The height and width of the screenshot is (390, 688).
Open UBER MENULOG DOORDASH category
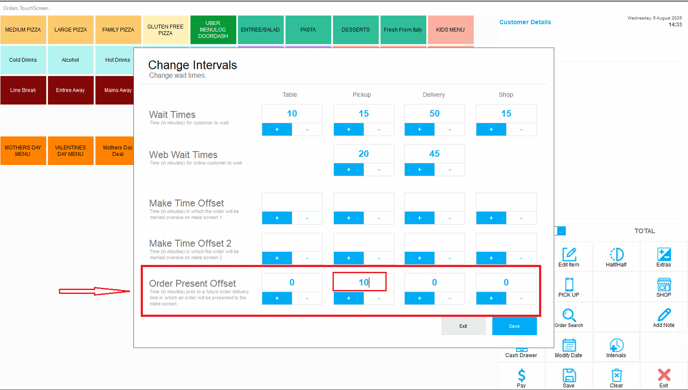pos(213,30)
